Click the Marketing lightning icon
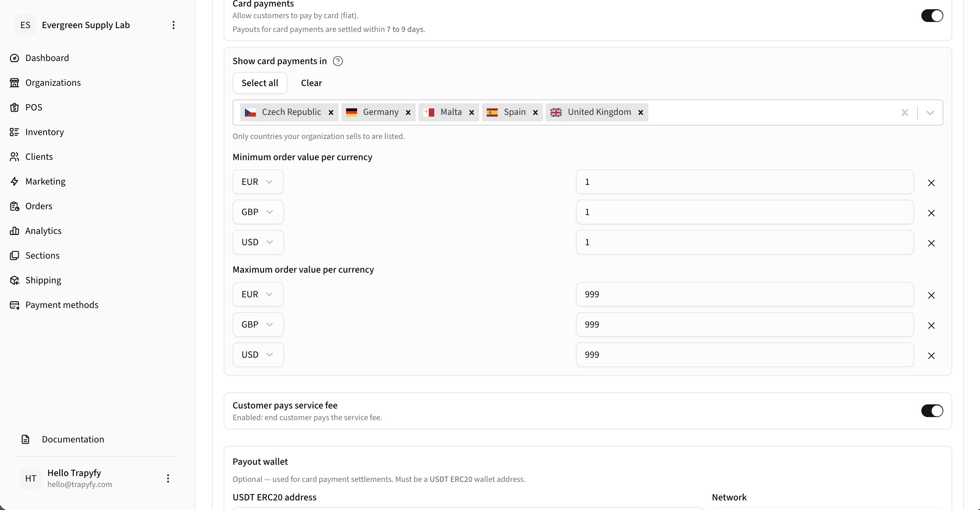The width and height of the screenshot is (980, 510). pyautogui.click(x=14, y=181)
